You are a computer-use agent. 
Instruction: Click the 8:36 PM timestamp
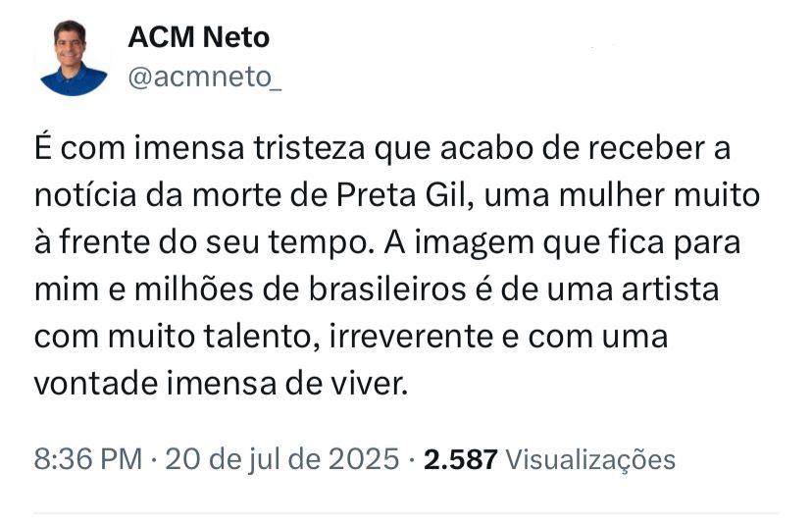[88, 459]
